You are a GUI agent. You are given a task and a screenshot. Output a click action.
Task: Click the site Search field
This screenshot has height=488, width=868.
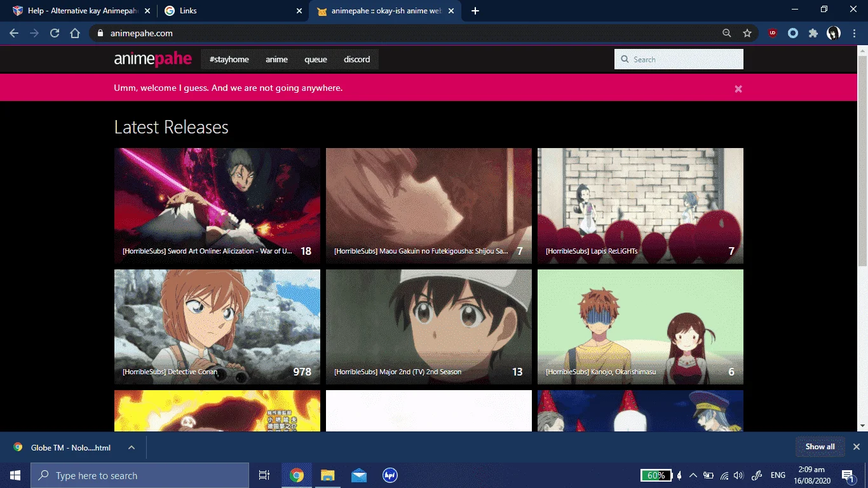point(679,59)
